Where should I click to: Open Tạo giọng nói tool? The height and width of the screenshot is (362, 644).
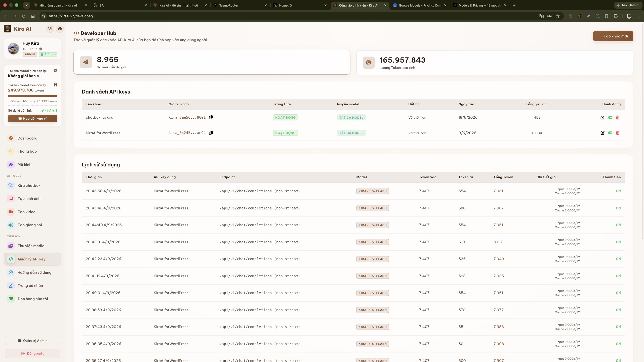(32, 225)
